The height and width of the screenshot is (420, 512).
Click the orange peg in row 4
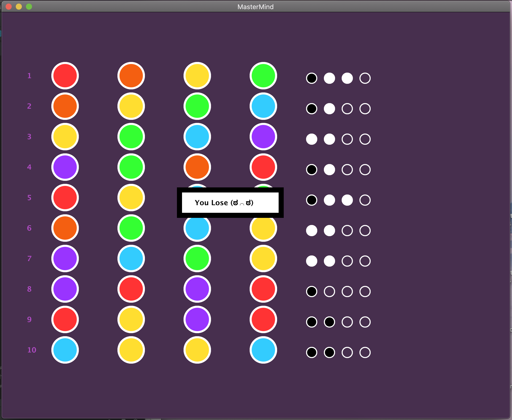(197, 167)
